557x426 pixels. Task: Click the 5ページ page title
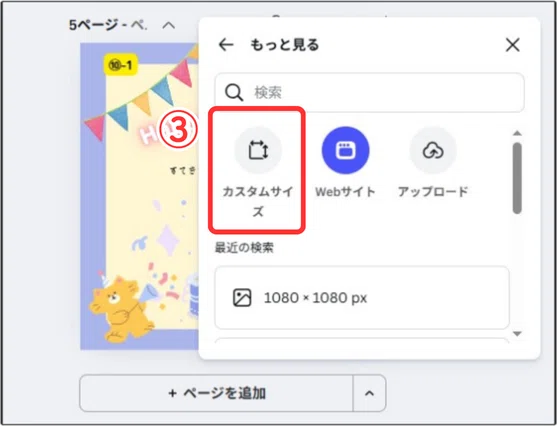108,25
